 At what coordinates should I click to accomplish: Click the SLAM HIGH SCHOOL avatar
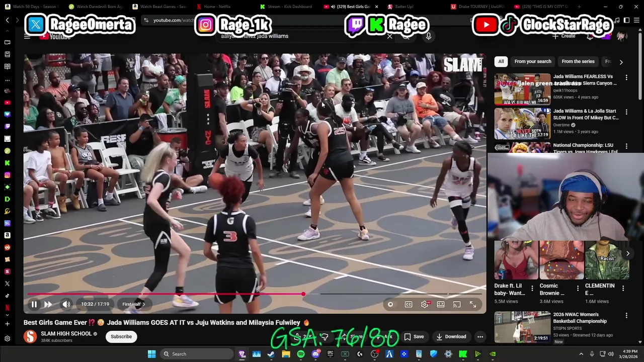[x=30, y=336]
